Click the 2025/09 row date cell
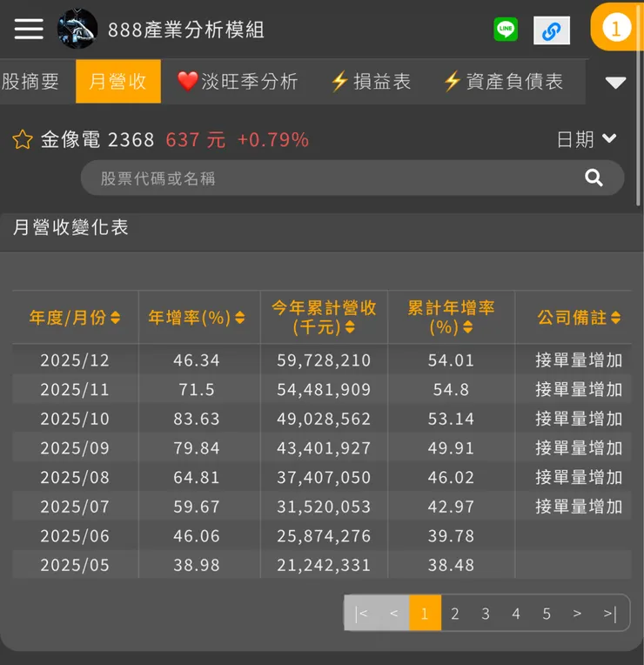 75,448
